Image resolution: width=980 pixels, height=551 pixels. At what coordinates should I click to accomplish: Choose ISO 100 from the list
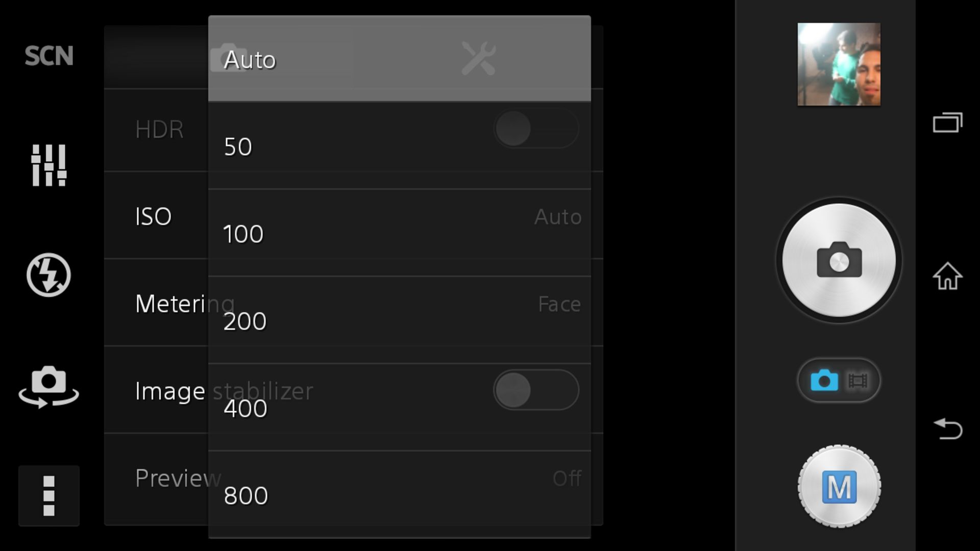pos(399,234)
